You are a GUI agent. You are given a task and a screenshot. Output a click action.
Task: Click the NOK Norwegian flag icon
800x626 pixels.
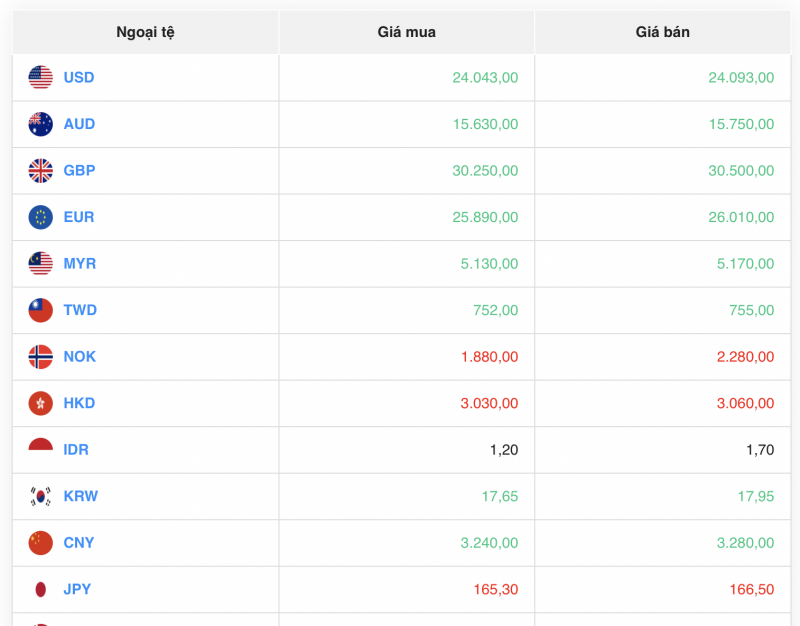tap(40, 357)
